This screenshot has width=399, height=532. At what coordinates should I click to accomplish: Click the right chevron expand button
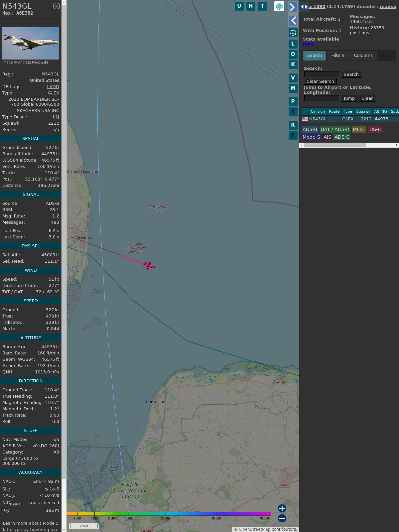[x=293, y=7]
